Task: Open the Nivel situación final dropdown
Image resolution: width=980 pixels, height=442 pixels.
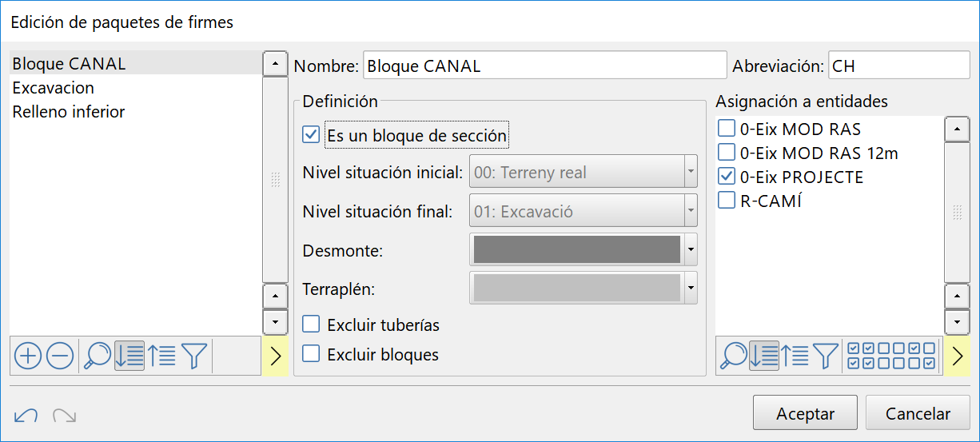Action: 691,212
